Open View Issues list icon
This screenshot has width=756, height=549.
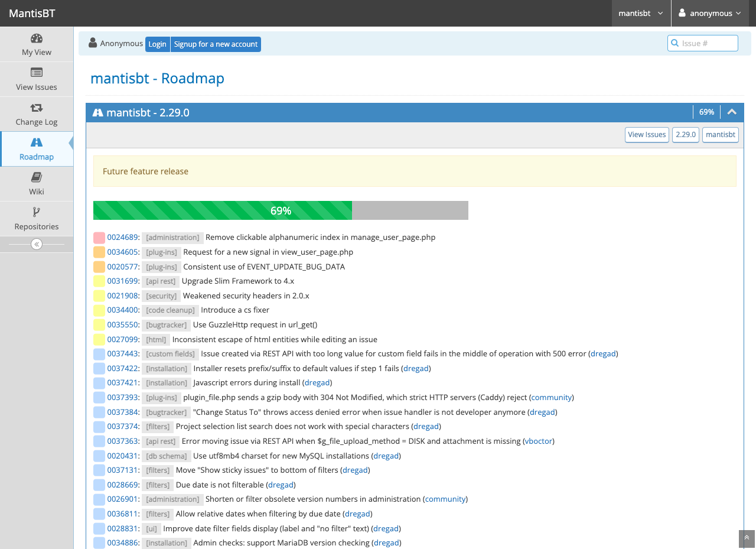[37, 73]
